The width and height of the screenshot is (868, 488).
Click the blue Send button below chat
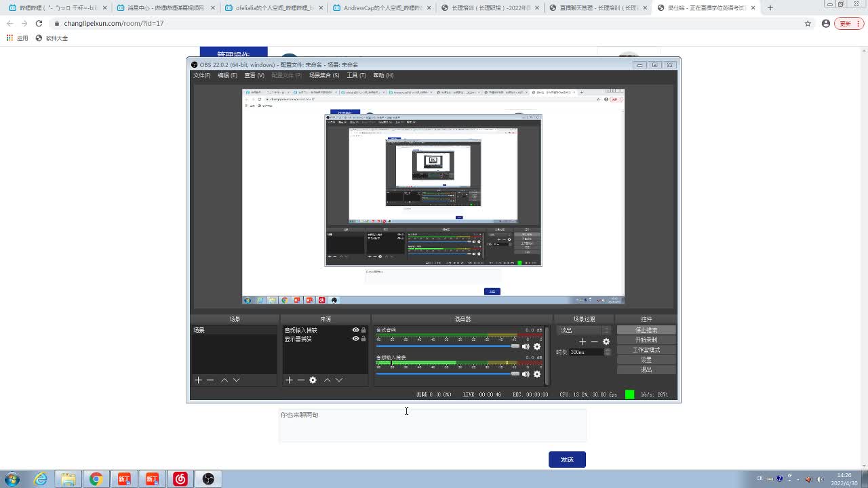(x=567, y=460)
